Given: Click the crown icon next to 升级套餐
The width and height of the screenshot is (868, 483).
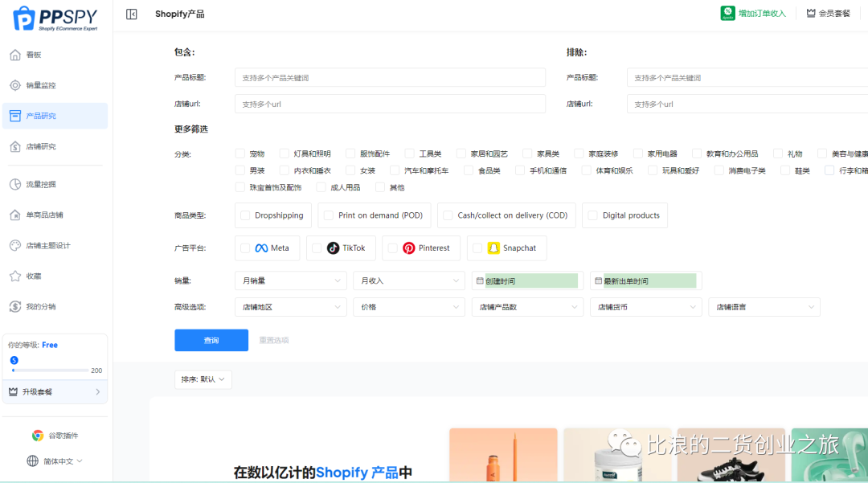Looking at the screenshot, I should [14, 391].
